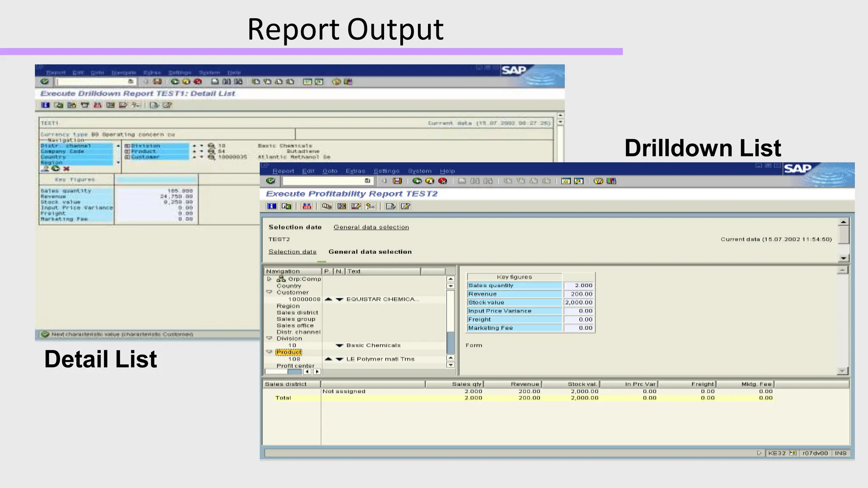Click the next value arrow beside EQUISTAR CHEMICA
The image size is (868, 488).
(x=339, y=299)
